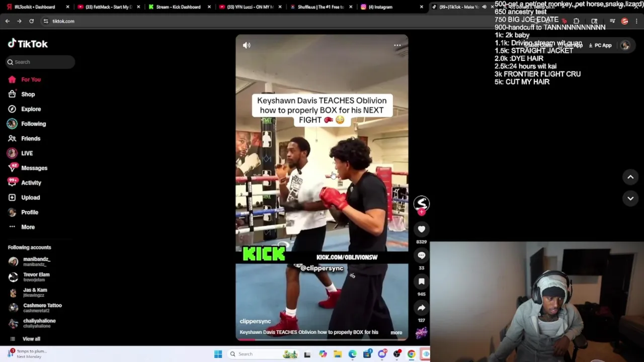Open Discord from the taskbar

tap(382, 354)
